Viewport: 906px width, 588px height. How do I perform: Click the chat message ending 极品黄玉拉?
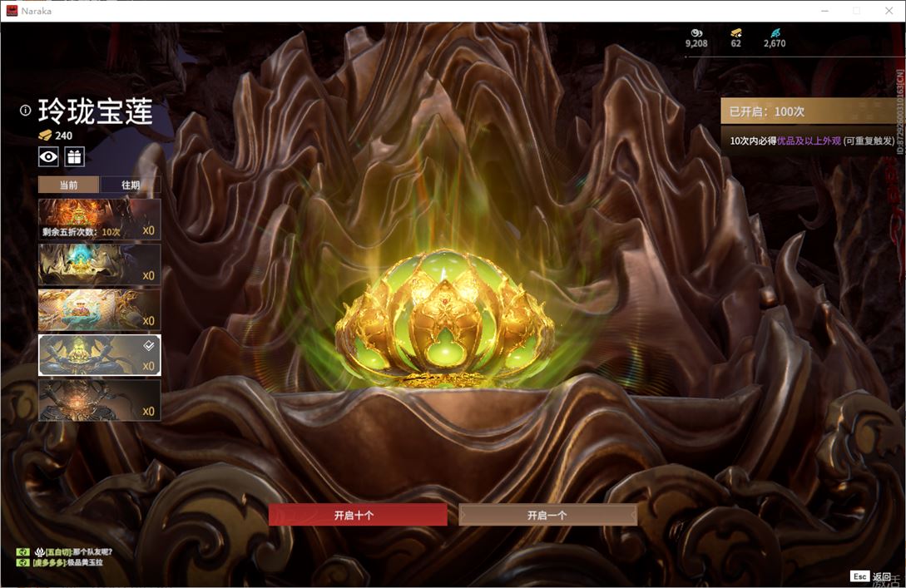coord(68,562)
